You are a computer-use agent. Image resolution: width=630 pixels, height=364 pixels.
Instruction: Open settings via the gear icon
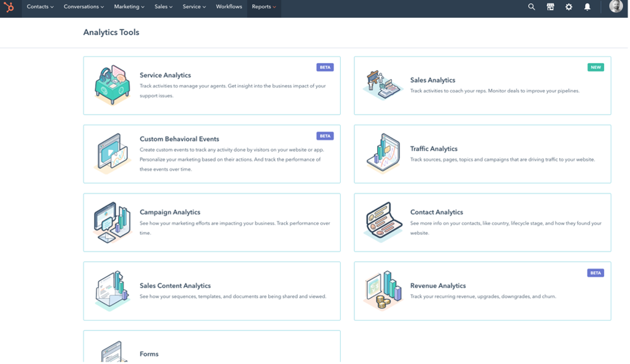[x=568, y=7]
